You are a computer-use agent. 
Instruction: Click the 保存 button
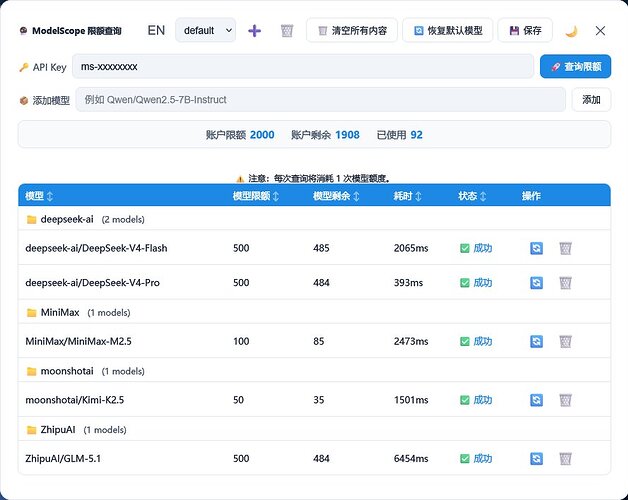[525, 30]
